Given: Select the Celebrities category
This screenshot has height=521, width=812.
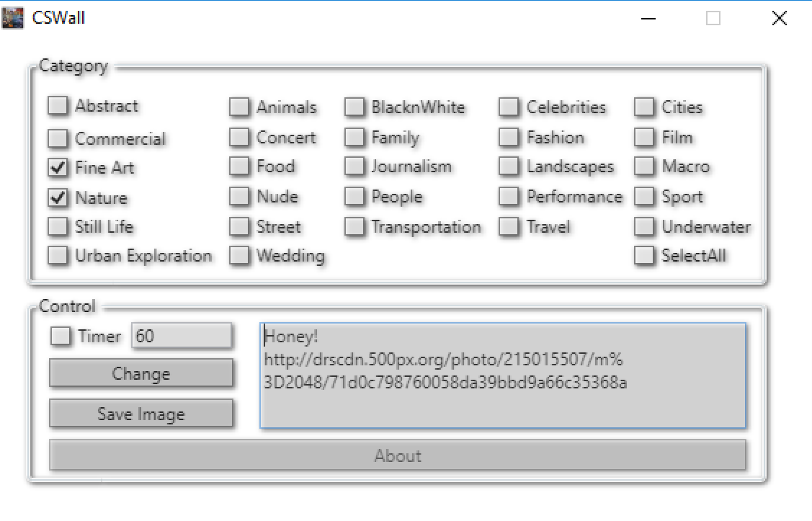Looking at the screenshot, I should 509,107.
